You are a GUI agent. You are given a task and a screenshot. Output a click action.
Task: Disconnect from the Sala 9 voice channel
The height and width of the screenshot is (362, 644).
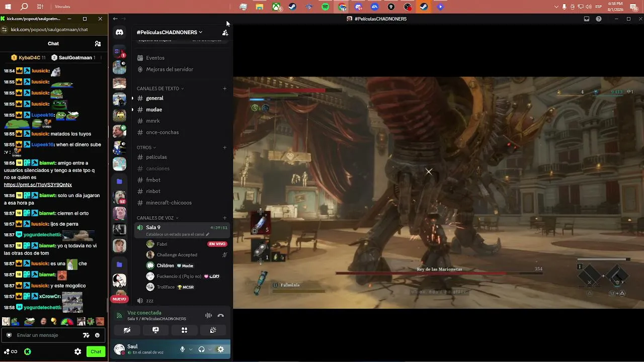tap(220, 316)
